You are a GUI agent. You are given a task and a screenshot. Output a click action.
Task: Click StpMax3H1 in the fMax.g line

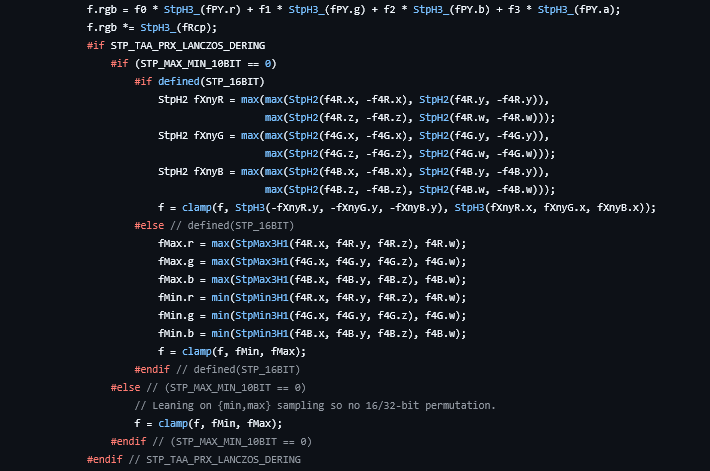[x=261, y=261]
